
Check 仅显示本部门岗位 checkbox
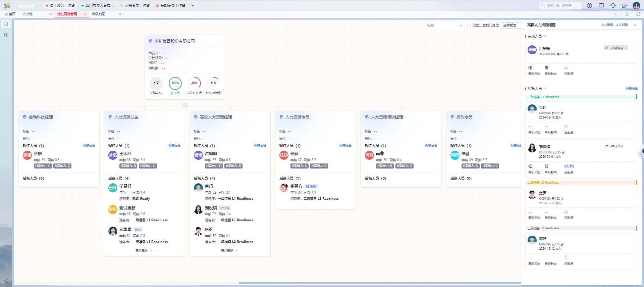tap(469, 26)
